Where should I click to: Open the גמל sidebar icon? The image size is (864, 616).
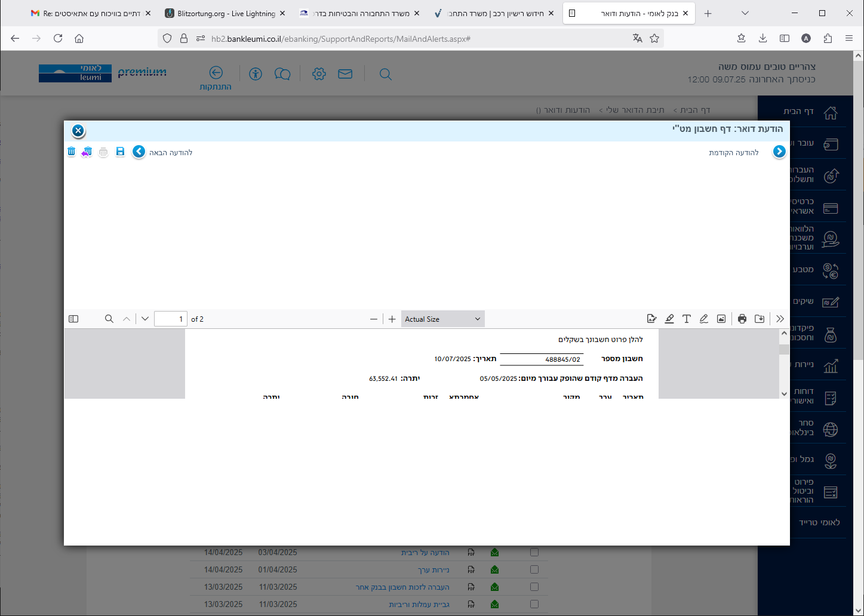[x=831, y=460]
